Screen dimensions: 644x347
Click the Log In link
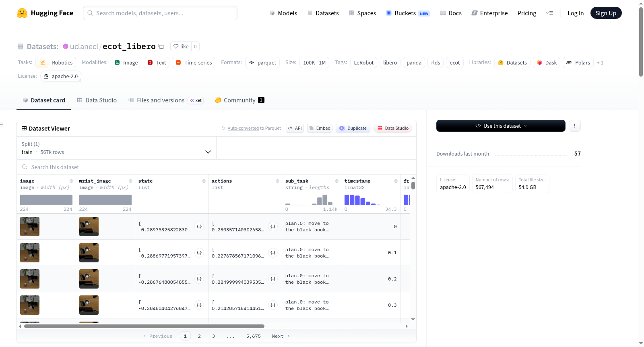pos(576,13)
